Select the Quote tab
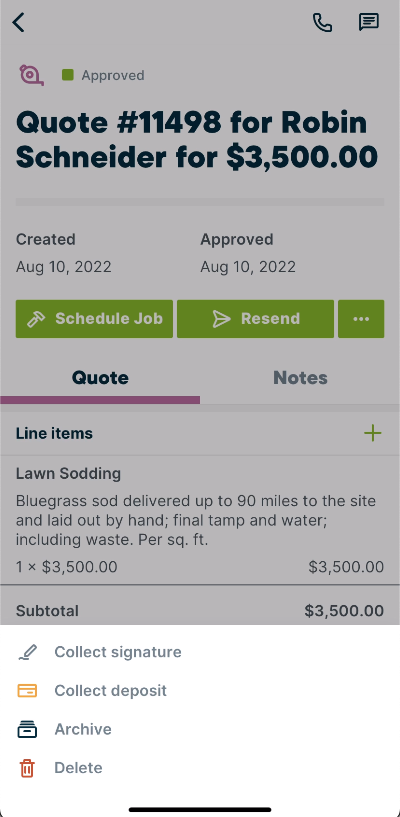 tap(100, 378)
